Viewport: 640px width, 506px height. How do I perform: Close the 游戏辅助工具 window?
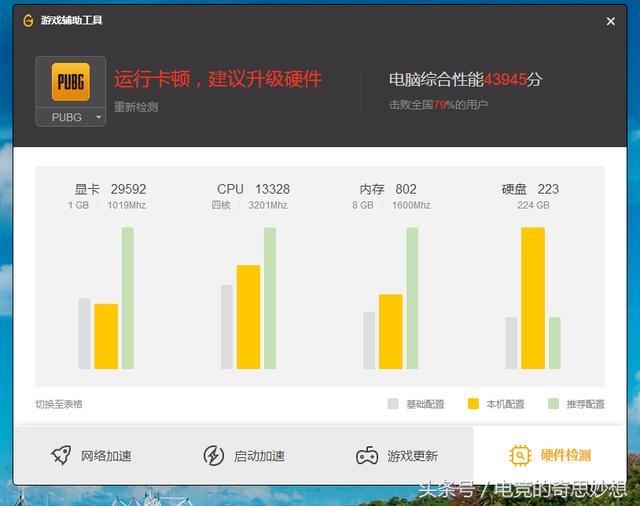click(x=611, y=21)
